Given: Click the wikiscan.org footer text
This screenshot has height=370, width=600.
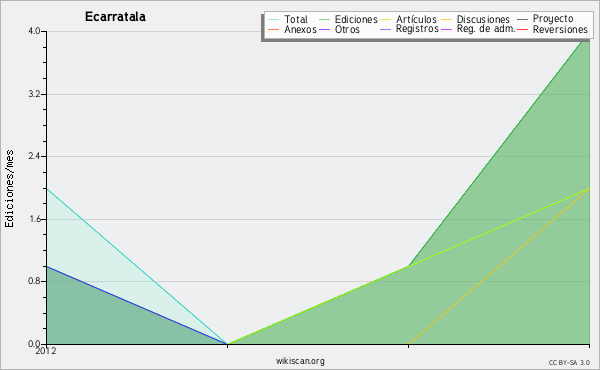Looking at the screenshot, I should pyautogui.click(x=300, y=361).
